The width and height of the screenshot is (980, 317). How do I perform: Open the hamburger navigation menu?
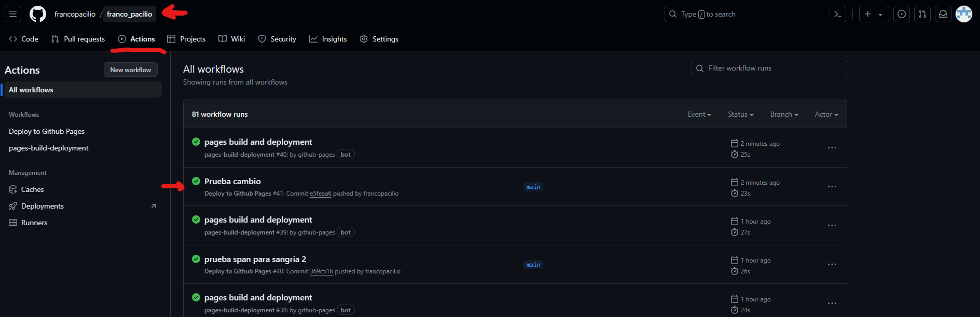(x=13, y=14)
